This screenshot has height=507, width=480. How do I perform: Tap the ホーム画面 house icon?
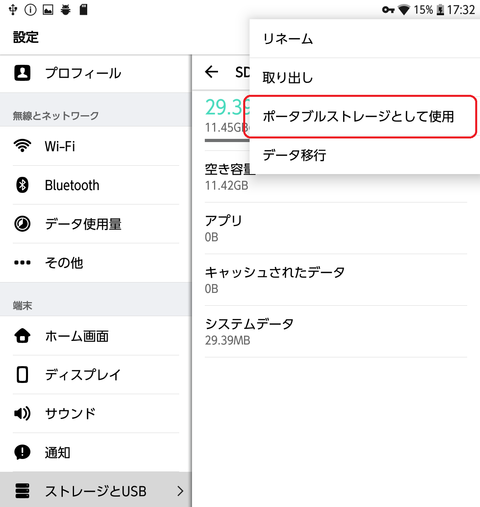(x=22, y=336)
